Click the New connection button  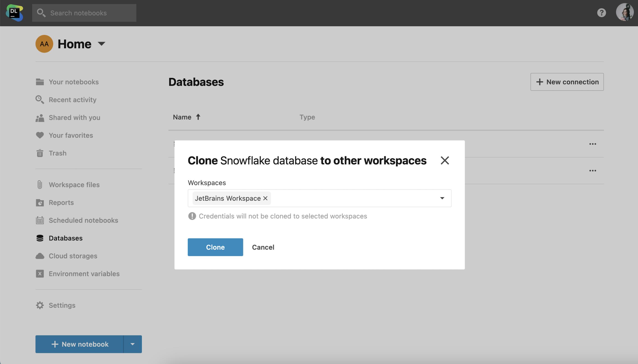pyautogui.click(x=567, y=82)
